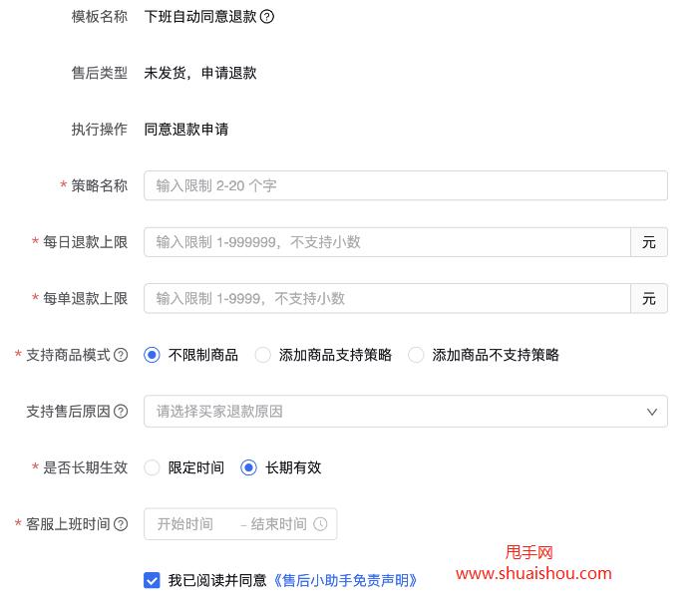700x607 pixels.
Task: Open the 售后小助手免责声明 link
Action: click(345, 580)
